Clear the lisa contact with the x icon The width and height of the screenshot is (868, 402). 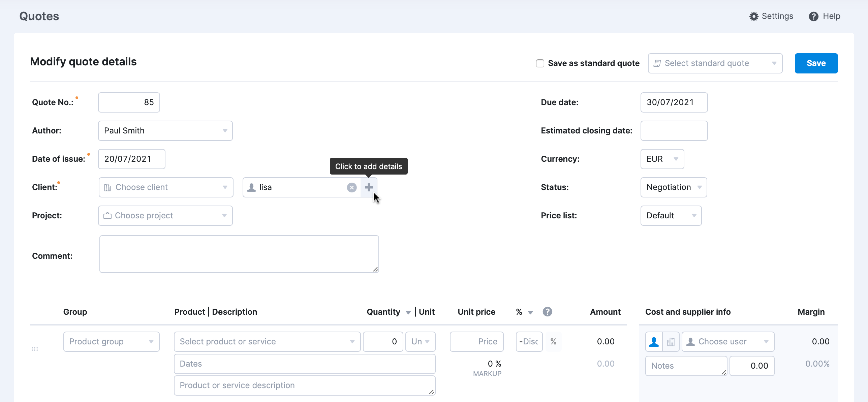[x=351, y=187]
